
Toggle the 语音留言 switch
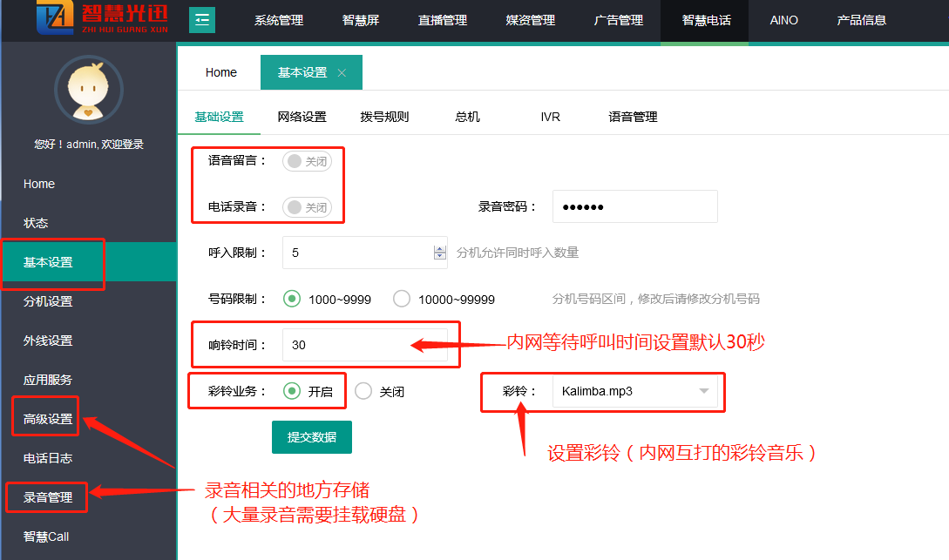coord(307,161)
